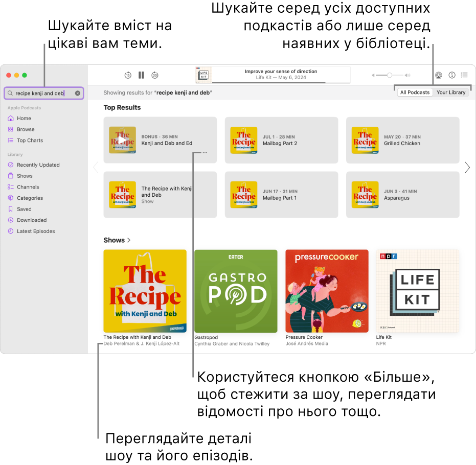Viewport: 476px width, 465px height.
Task: Open the AirPlay output icon
Action: [438, 75]
